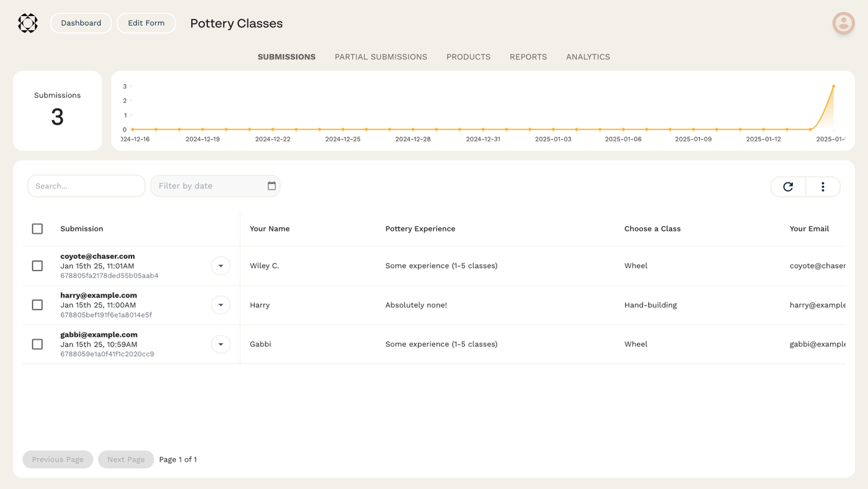Open the Analytics tab
The image size is (868, 489).
[x=588, y=57]
